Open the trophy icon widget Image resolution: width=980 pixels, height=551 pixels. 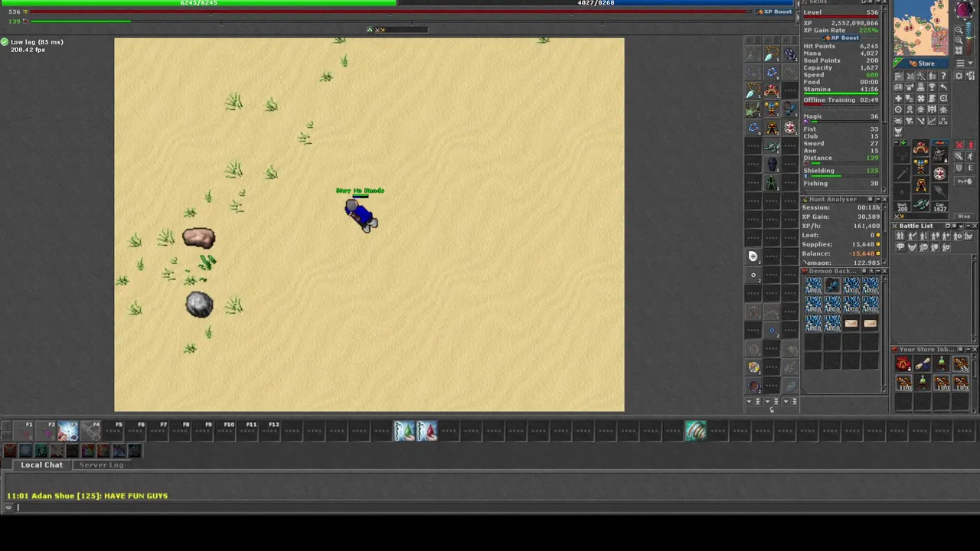coord(933,86)
